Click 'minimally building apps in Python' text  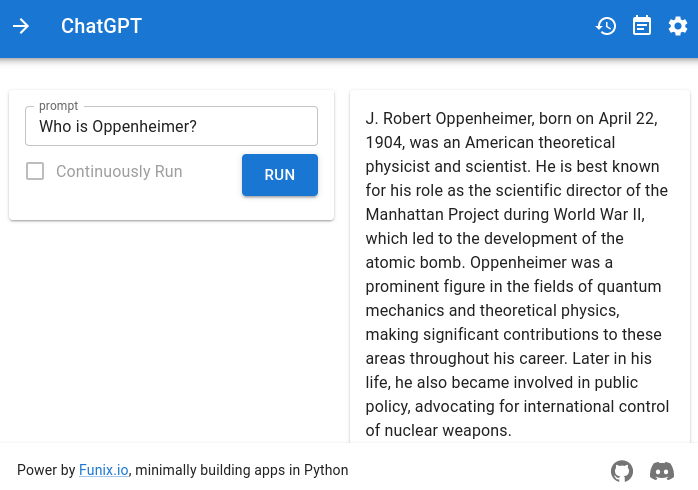coord(242,470)
